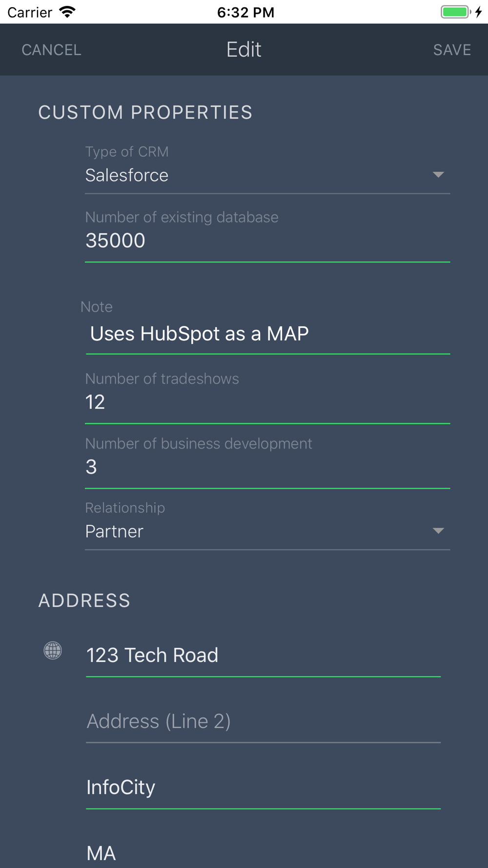Image resolution: width=488 pixels, height=868 pixels.
Task: Edit number of business development field
Action: [x=266, y=467]
